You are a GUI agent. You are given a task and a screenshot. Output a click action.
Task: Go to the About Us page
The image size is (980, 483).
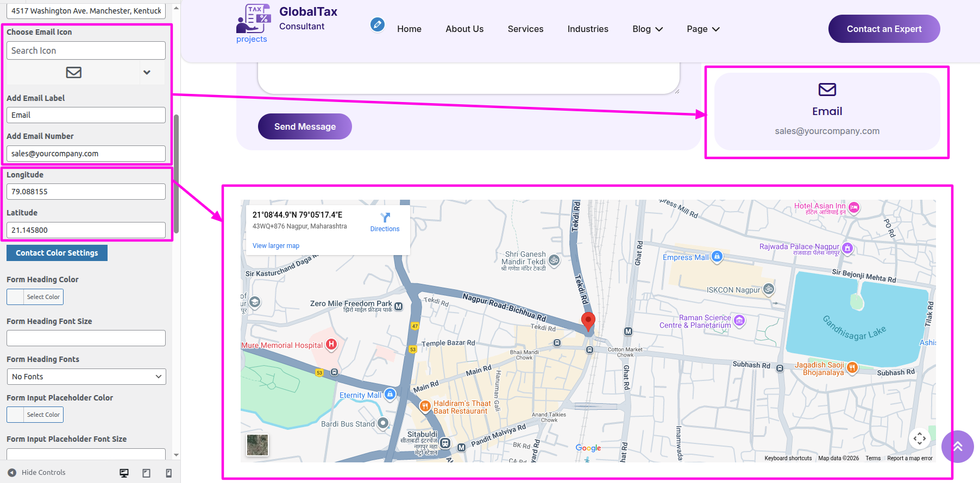point(464,29)
